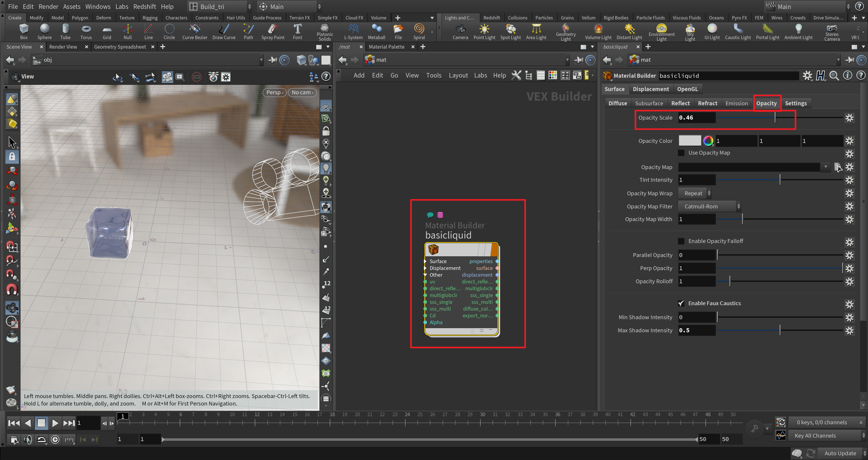This screenshot has width=868, height=460.
Task: Click Add node in material editor
Action: [358, 75]
